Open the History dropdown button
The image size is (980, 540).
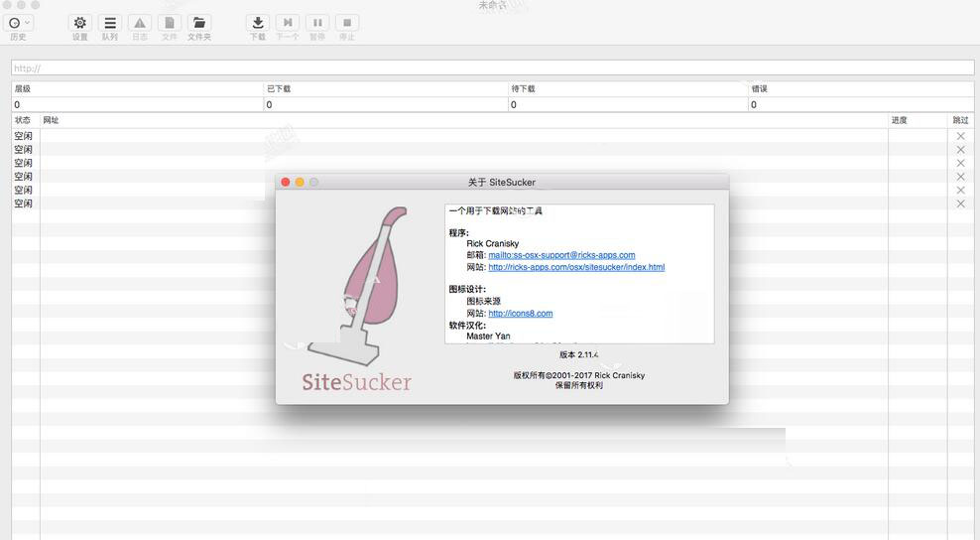point(18,23)
